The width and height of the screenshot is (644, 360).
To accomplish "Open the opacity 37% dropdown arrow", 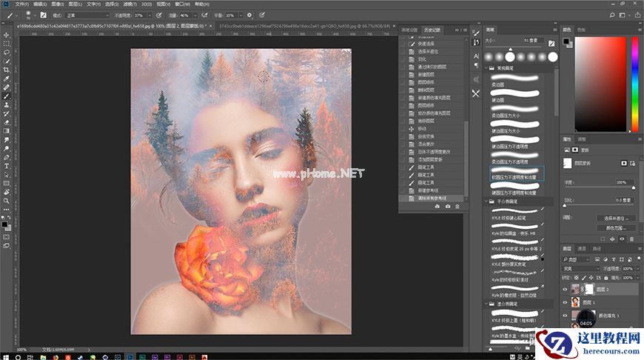I will pyautogui.click(x=149, y=16).
